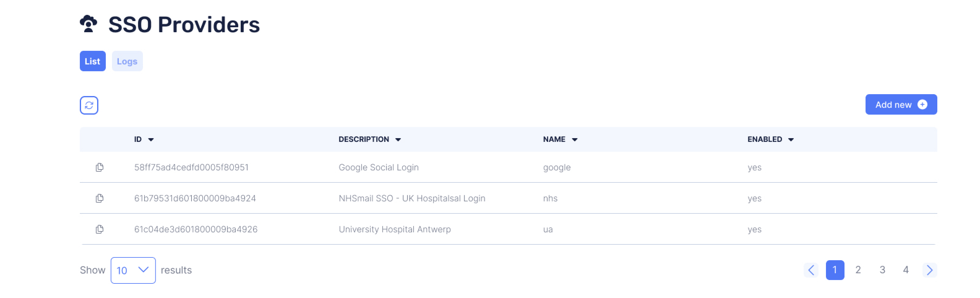Copy the University Hospital Antwerp ID

click(99, 229)
